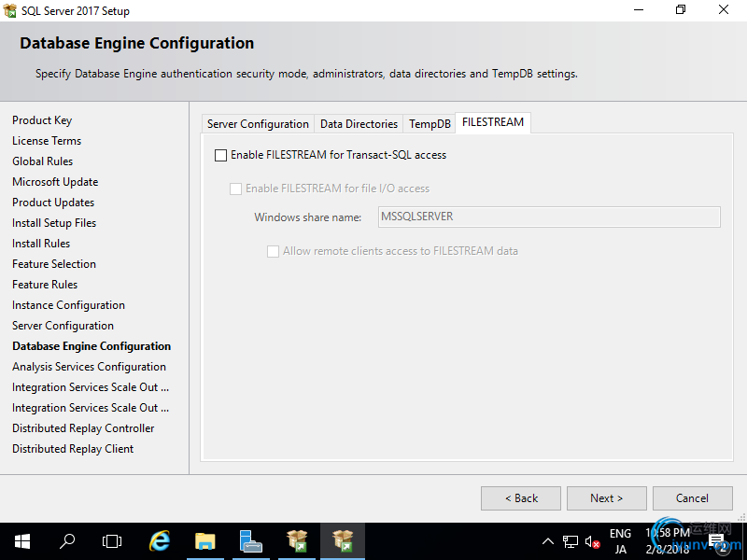The width and height of the screenshot is (747, 560).
Task: Select Install Rules step
Action: (41, 244)
